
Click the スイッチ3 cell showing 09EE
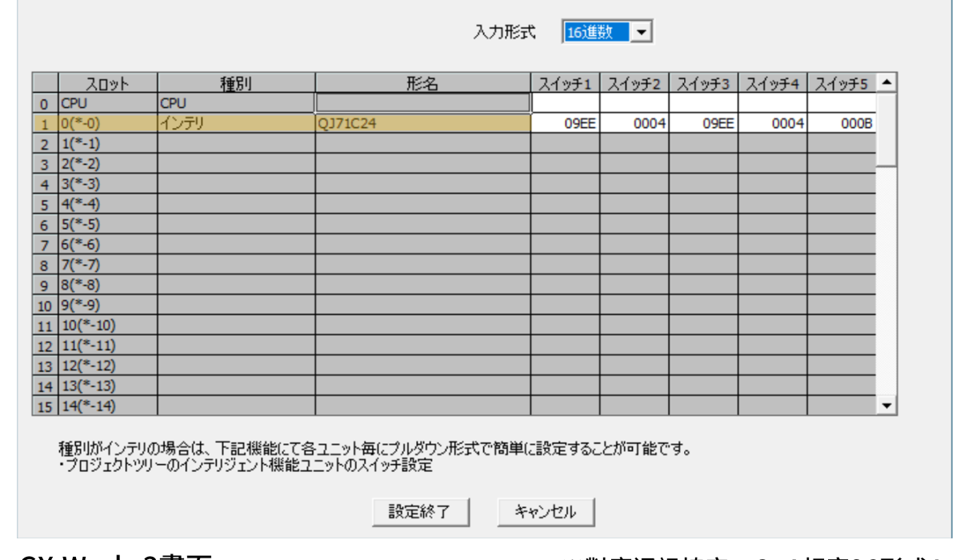point(703,123)
